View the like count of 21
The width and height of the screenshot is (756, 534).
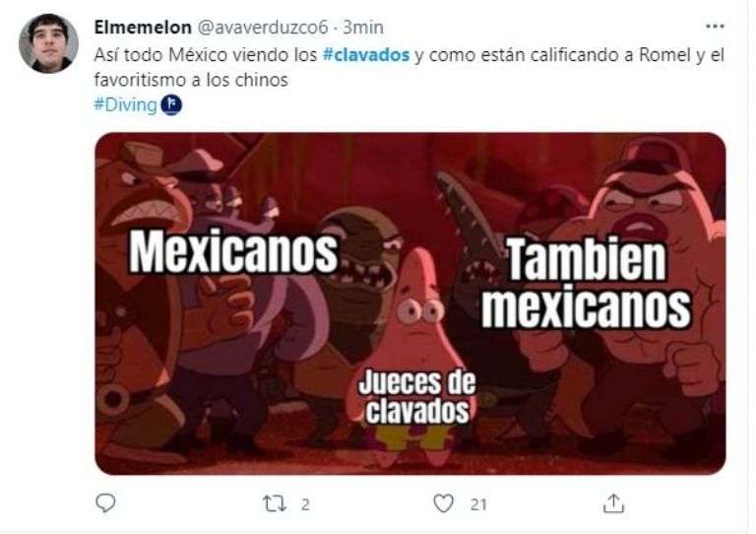click(478, 504)
